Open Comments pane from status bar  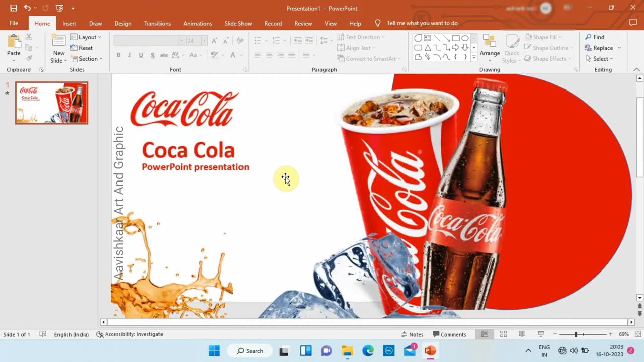tap(449, 334)
